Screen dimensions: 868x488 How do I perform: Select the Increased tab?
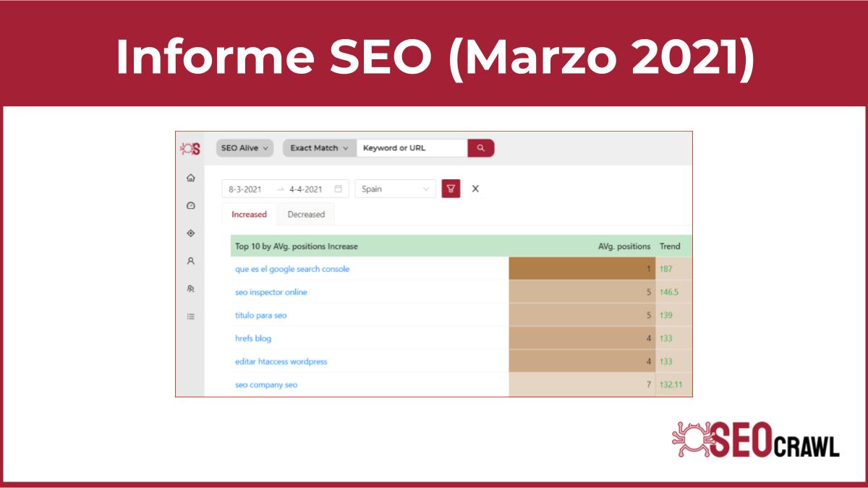pos(249,214)
